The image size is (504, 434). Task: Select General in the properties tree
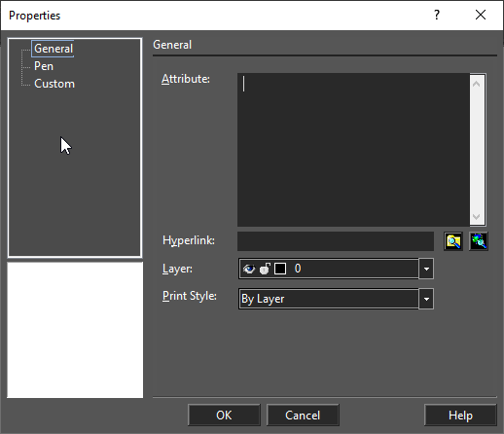(x=54, y=49)
